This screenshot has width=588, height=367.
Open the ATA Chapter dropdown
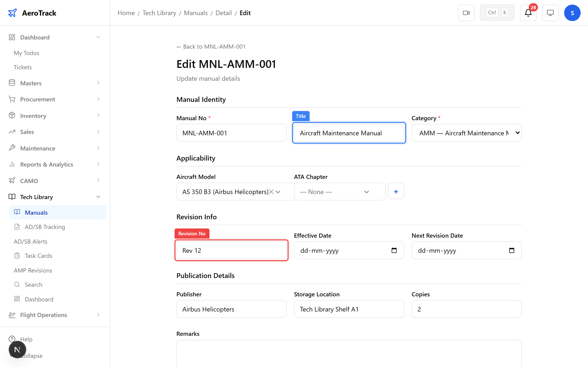click(x=339, y=192)
